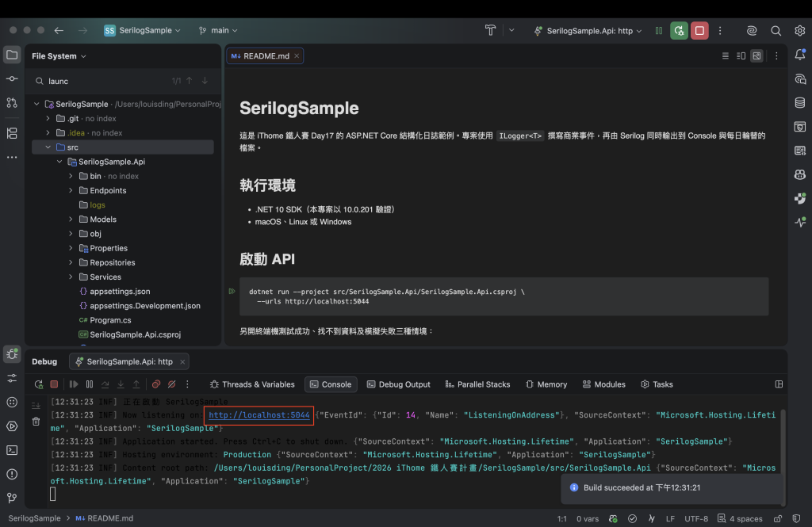Open the AI assistant swirl icon
The image size is (812, 527).
tap(752, 31)
